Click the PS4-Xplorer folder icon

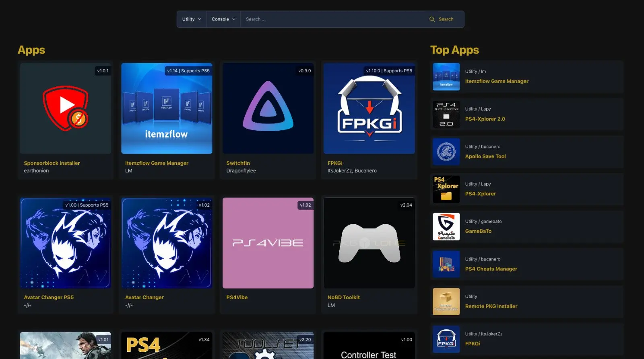(446, 189)
